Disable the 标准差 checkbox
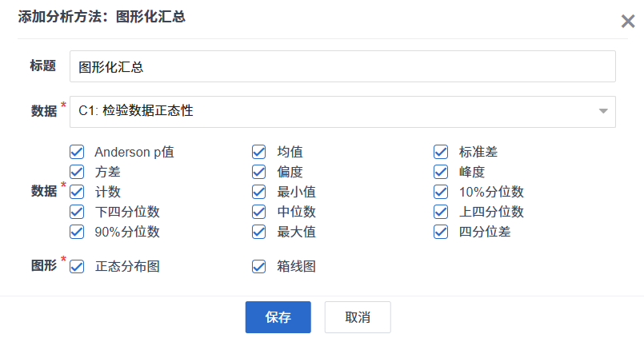The width and height of the screenshot is (644, 338). [x=441, y=152]
